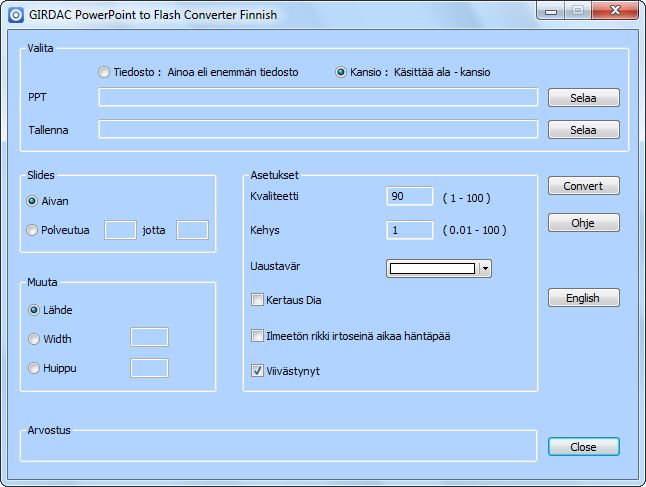This screenshot has width=646, height=487.
Task: Click the range end field after jotta
Action: point(192,230)
